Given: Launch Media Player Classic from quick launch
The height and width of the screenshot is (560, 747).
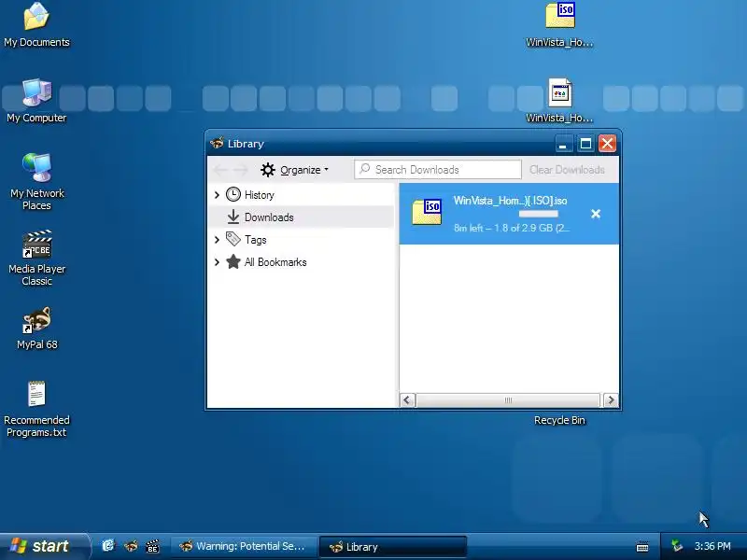Looking at the screenshot, I should (x=152, y=546).
